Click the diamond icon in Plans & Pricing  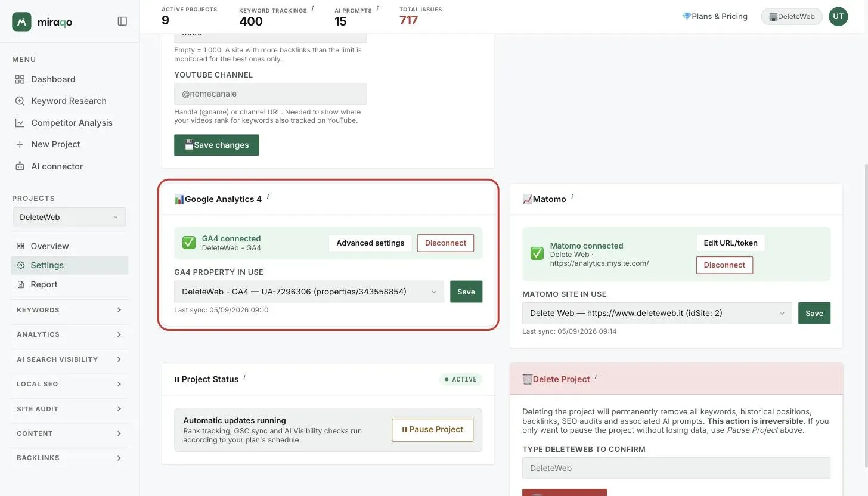[x=686, y=16]
